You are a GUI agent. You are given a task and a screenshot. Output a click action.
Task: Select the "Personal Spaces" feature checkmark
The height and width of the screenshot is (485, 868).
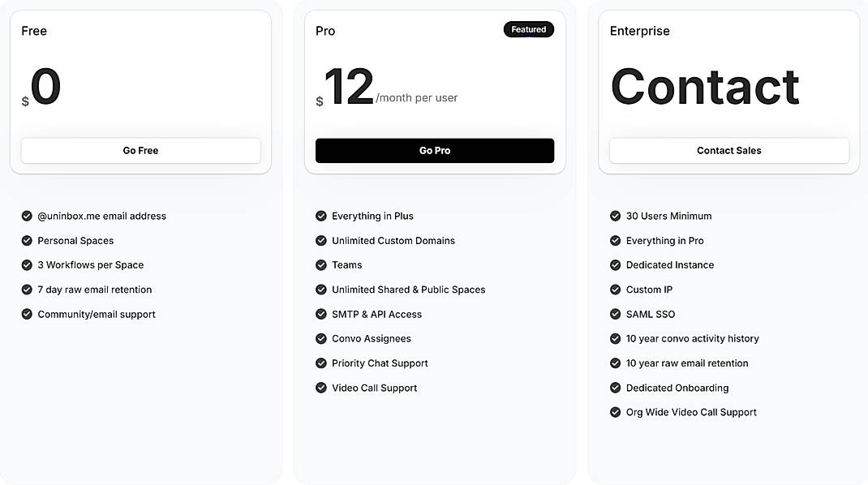click(x=25, y=240)
